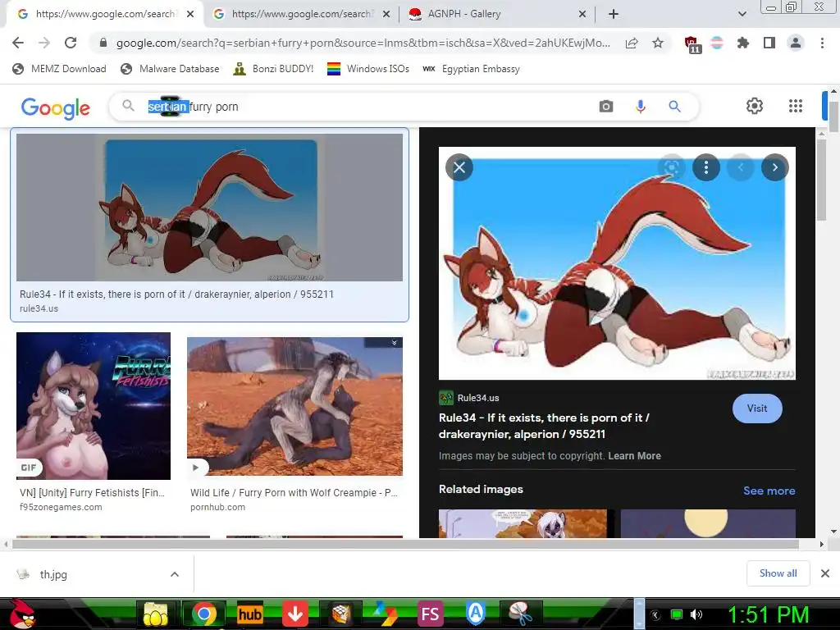The width and height of the screenshot is (840, 630).
Task: Click the browser forward arrow
Action: point(44,43)
